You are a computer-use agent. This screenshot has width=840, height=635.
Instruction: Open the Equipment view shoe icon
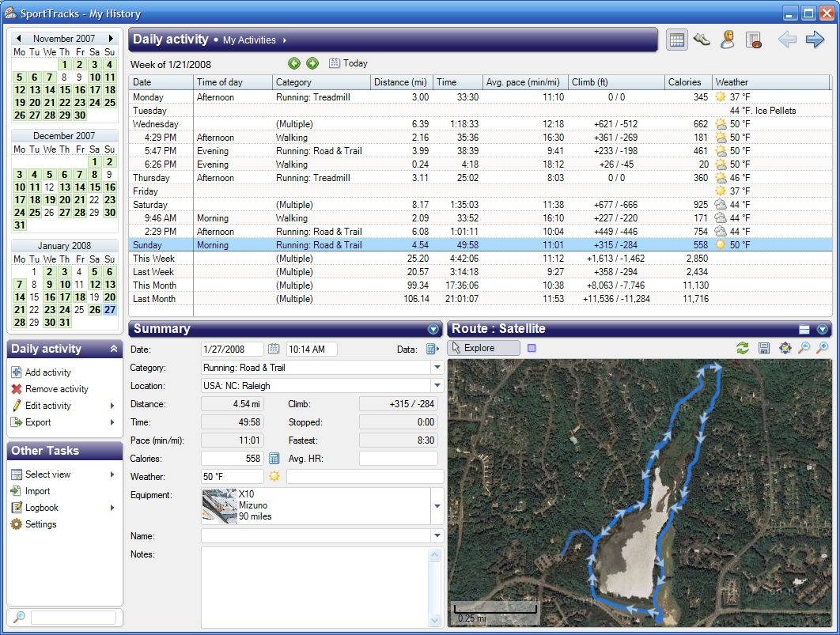702,40
